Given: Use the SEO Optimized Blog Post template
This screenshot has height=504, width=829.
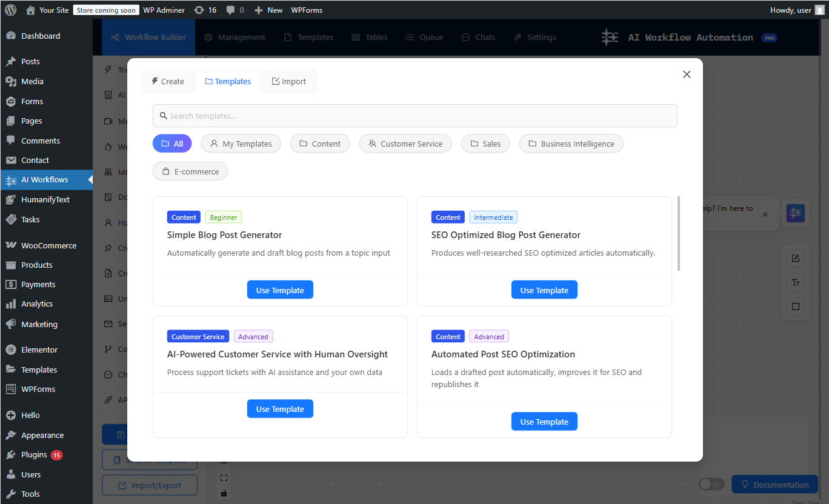Looking at the screenshot, I should click(x=544, y=290).
